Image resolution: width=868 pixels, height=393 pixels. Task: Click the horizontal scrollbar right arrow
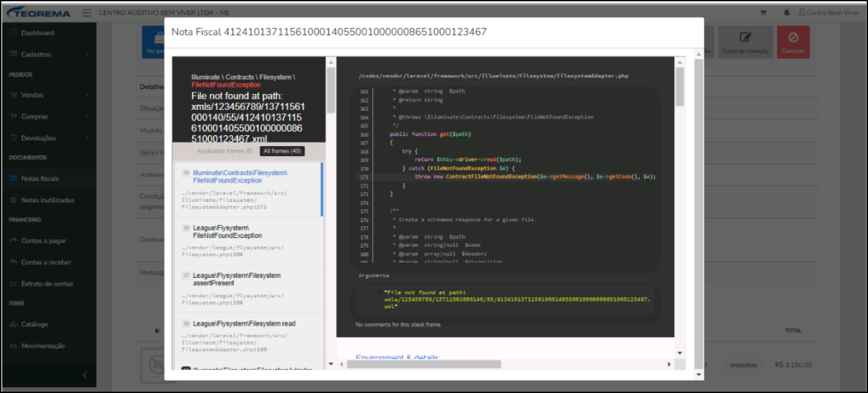click(x=669, y=364)
